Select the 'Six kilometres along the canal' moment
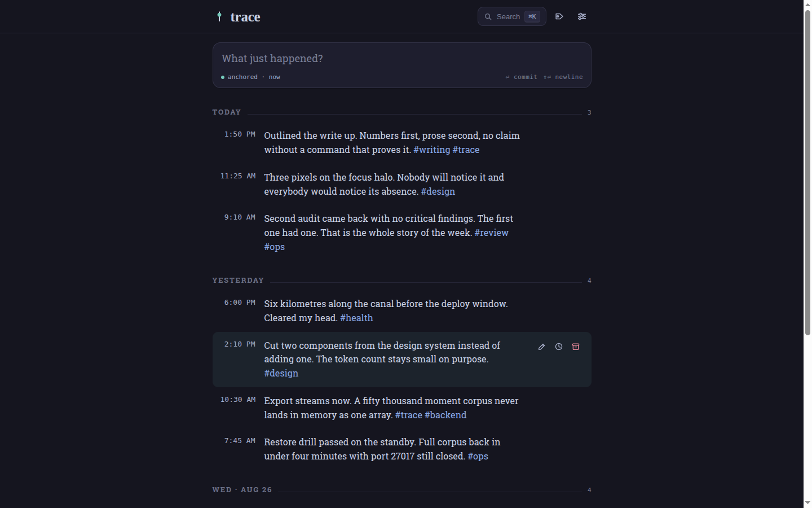The image size is (812, 508). coord(386,310)
